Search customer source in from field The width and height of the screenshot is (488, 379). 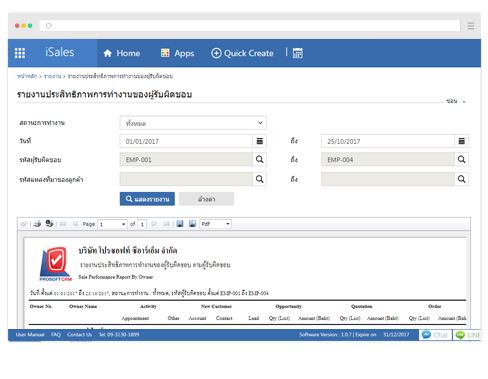tap(260, 179)
